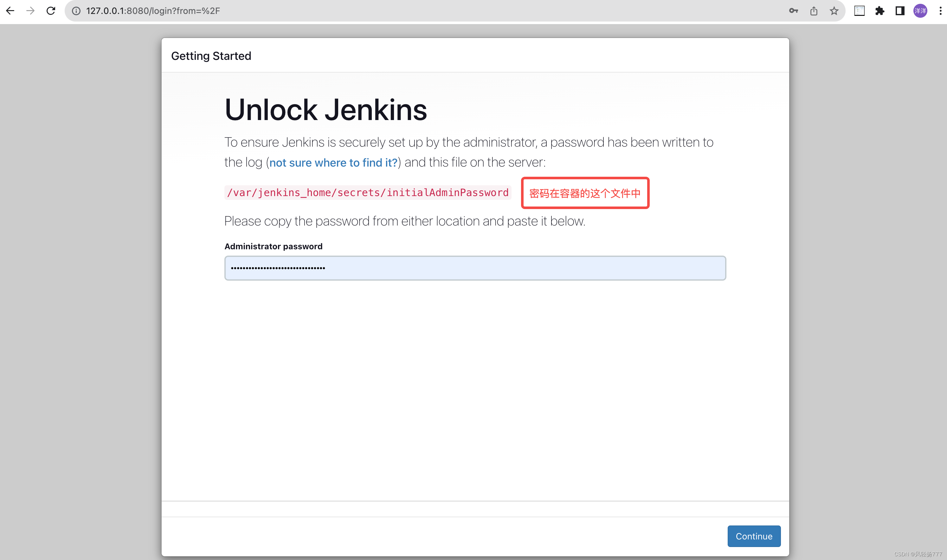Screen dimensions: 947x560
Task: View site information icon in address bar
Action: click(x=76, y=11)
